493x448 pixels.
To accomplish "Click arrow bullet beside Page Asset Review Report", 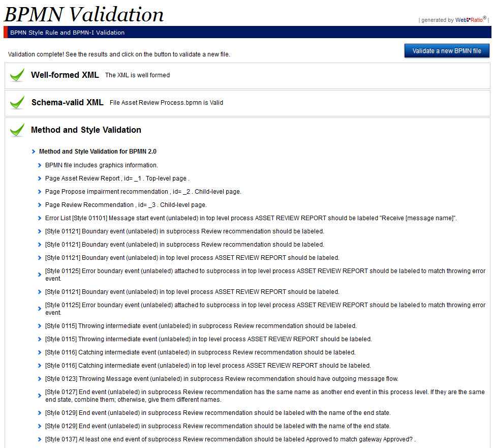I will (x=40, y=179).
